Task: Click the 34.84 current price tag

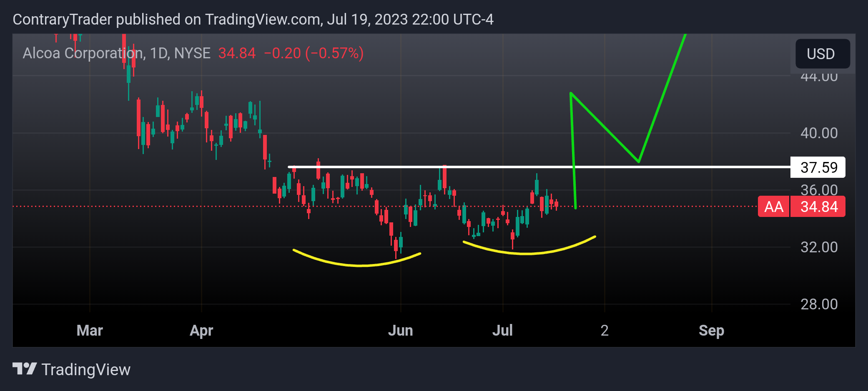Action: pyautogui.click(x=818, y=207)
